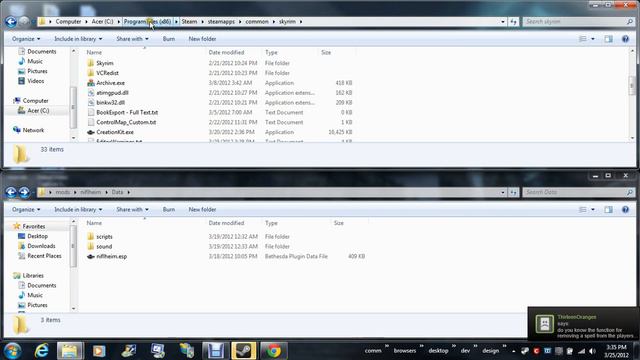Image resolution: width=640 pixels, height=360 pixels.
Task: Toggle preview pane in Data window
Action: tap(608, 209)
